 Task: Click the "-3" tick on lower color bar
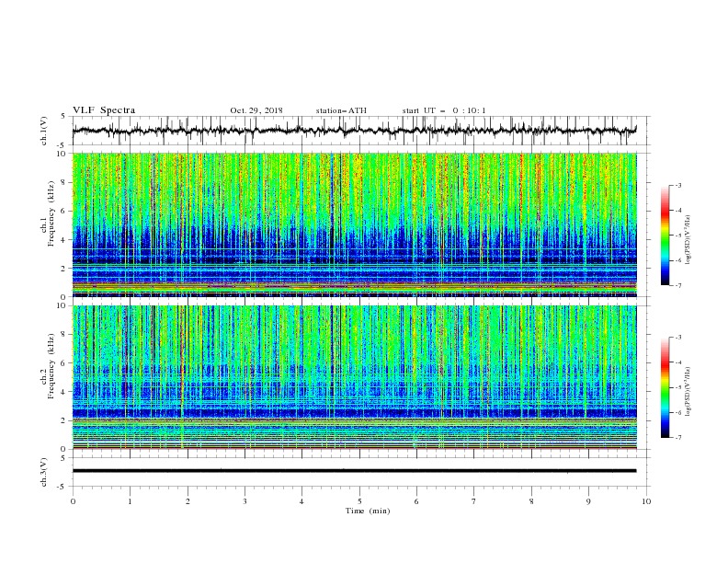[677, 338]
